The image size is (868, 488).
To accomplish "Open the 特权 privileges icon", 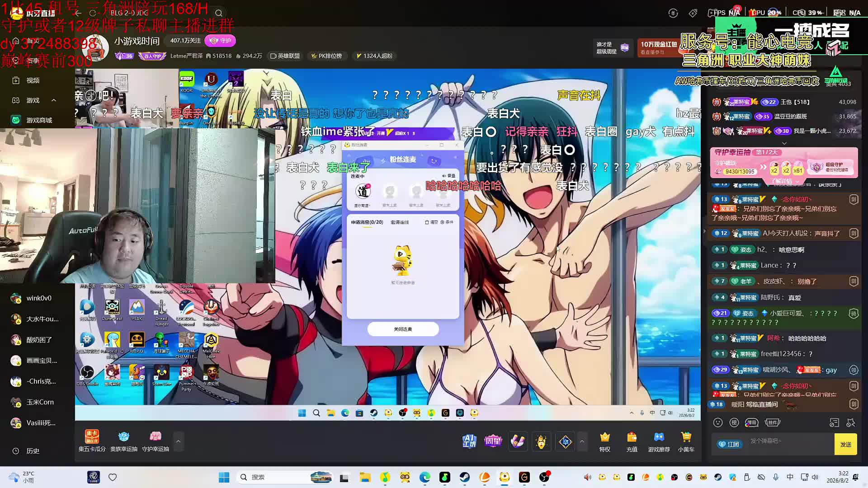I will [605, 442].
